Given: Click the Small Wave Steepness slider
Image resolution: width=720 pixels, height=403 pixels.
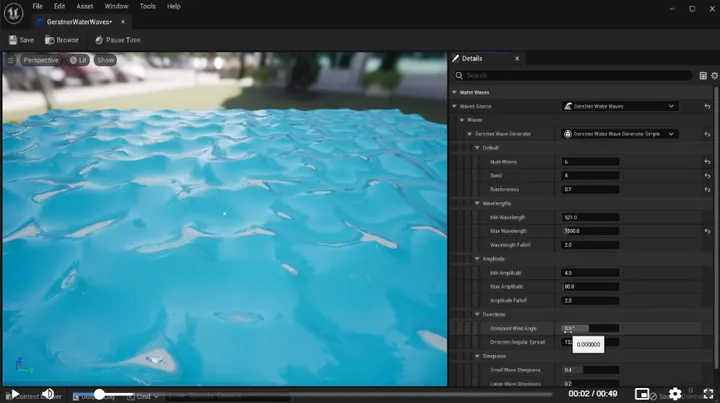Looking at the screenshot, I should point(590,370).
